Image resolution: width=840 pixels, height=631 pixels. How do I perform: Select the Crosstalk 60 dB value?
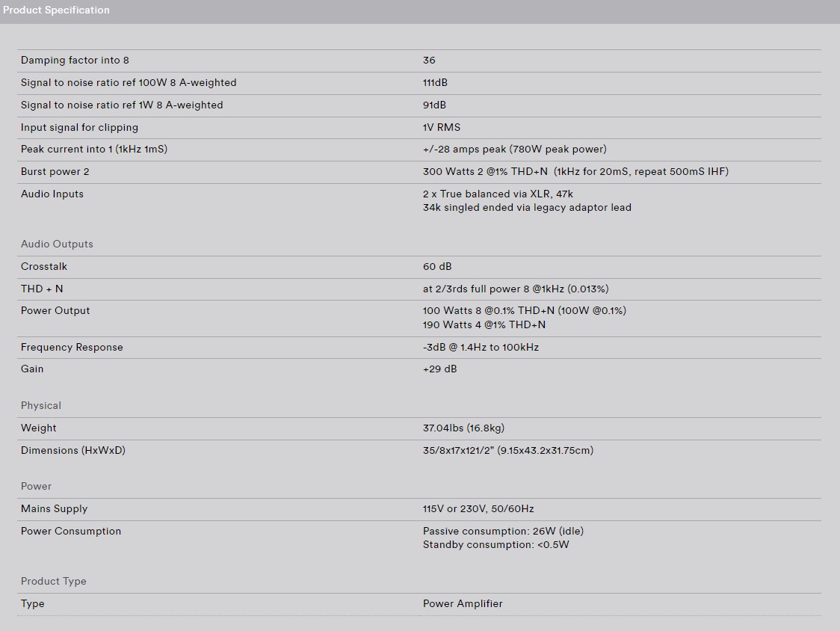click(x=437, y=266)
